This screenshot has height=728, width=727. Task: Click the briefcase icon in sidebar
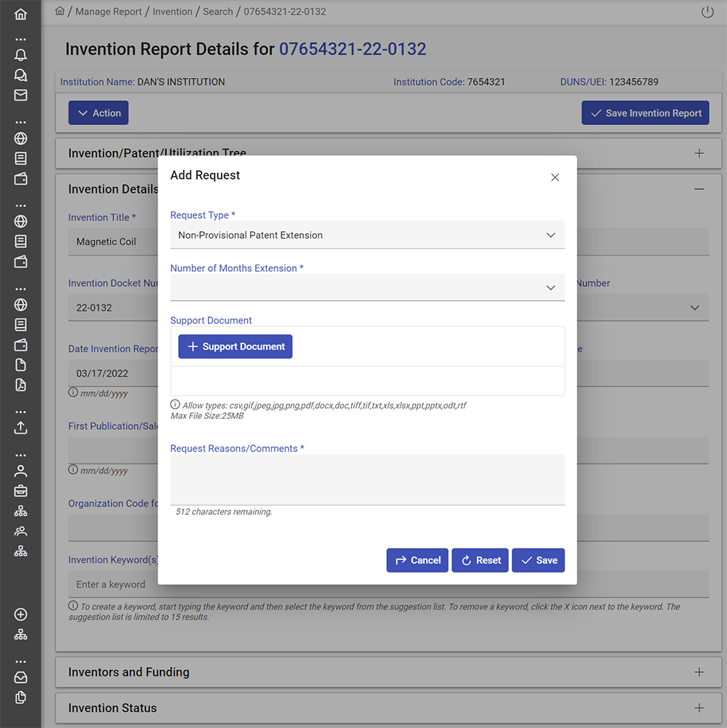[20, 491]
